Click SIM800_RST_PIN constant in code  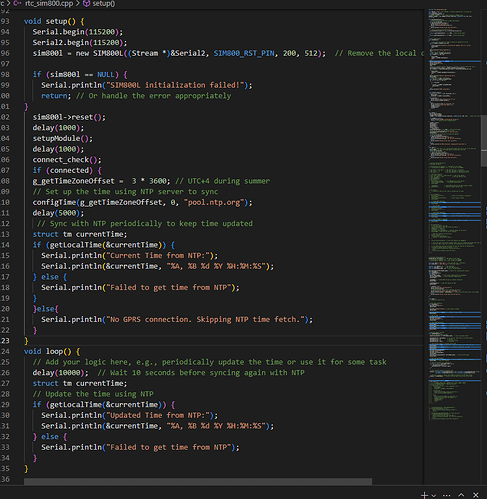(244, 53)
